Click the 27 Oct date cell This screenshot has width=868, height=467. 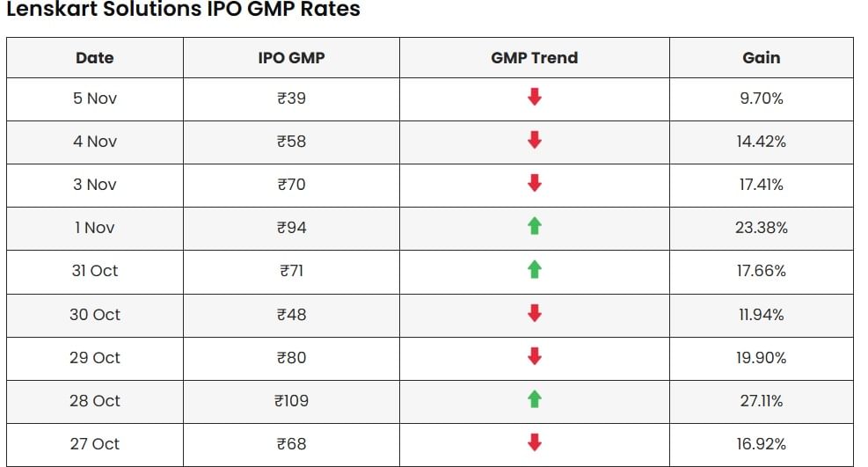pos(95,443)
